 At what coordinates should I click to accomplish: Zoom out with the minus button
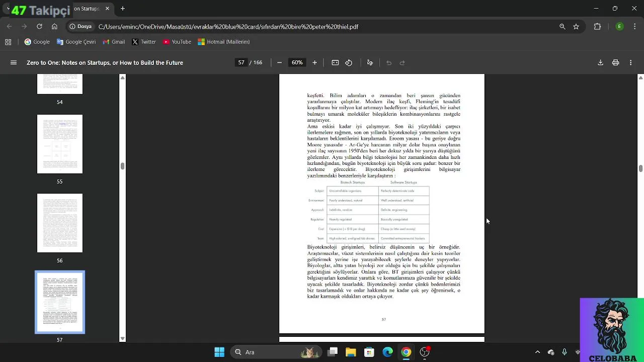click(x=280, y=63)
